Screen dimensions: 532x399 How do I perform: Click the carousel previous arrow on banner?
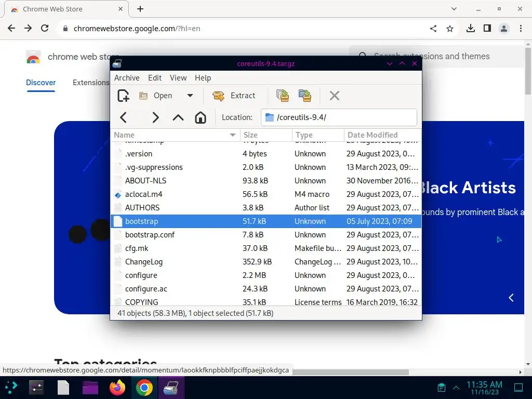tap(511, 298)
